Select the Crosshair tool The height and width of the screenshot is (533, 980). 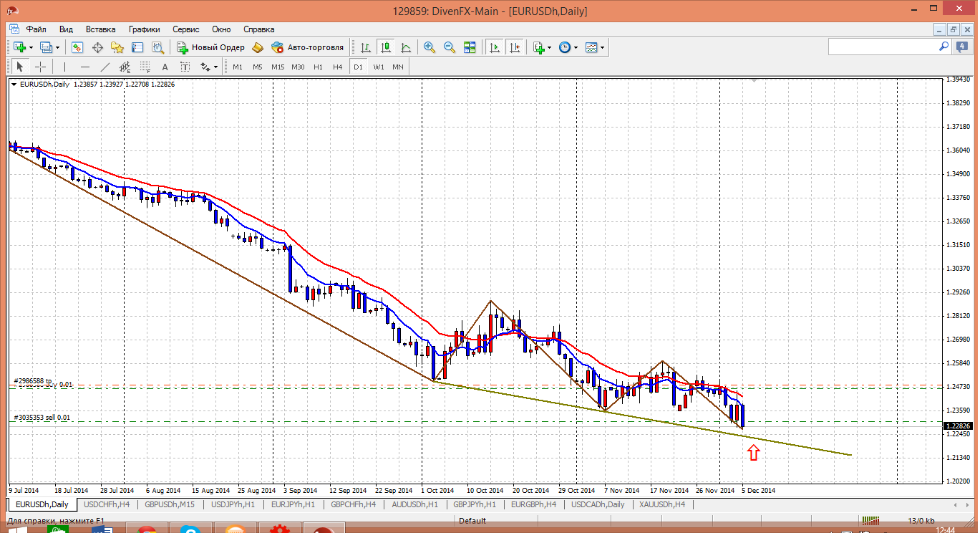(41, 67)
